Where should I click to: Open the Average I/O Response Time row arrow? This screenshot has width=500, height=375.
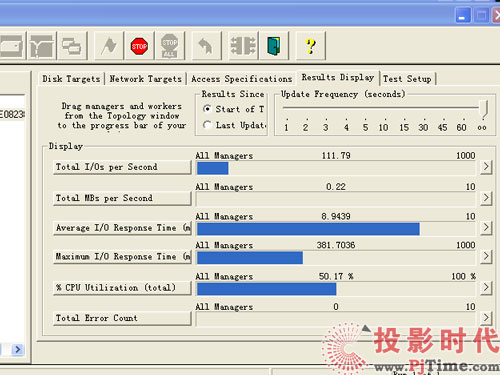pos(486,228)
